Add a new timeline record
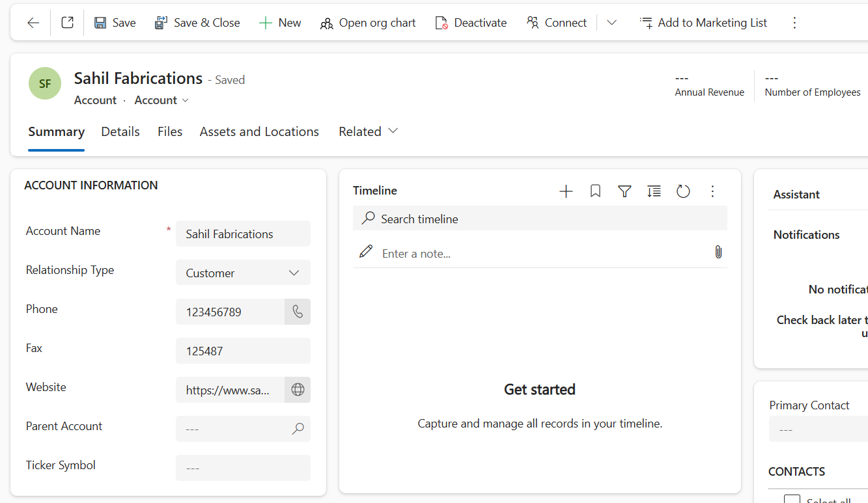This screenshot has width=868, height=503. [566, 191]
